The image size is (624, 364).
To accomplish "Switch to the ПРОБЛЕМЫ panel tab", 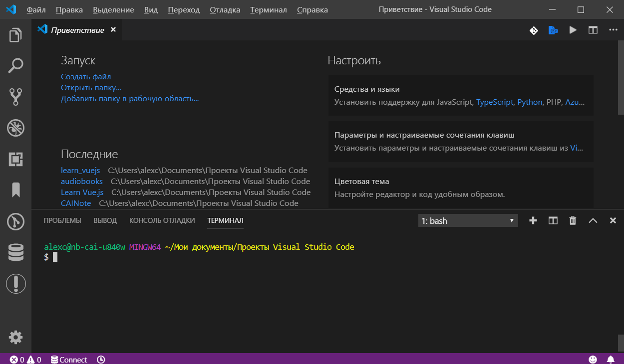I will 62,220.
